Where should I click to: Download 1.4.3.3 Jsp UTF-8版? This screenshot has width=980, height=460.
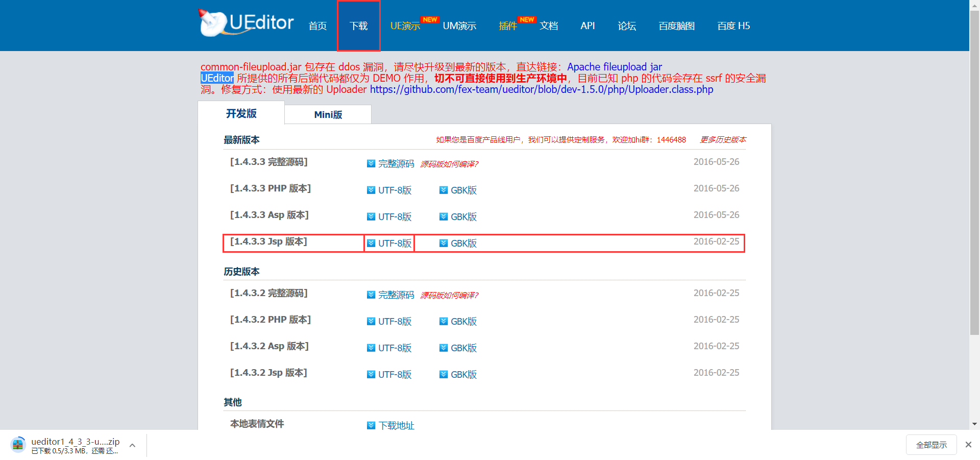point(395,244)
